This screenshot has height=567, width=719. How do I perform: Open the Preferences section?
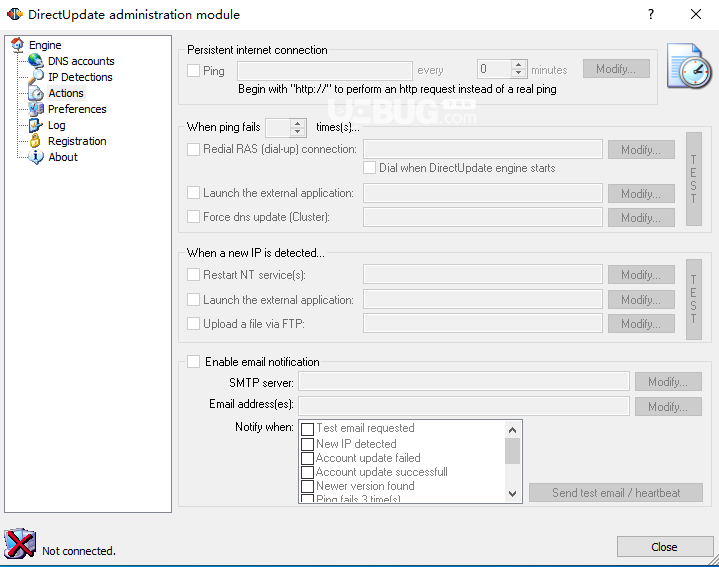[x=77, y=109]
